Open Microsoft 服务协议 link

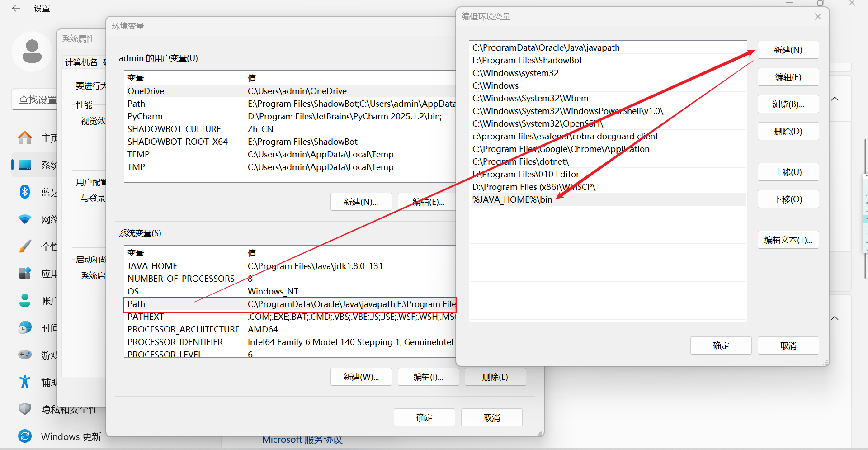tap(302, 440)
